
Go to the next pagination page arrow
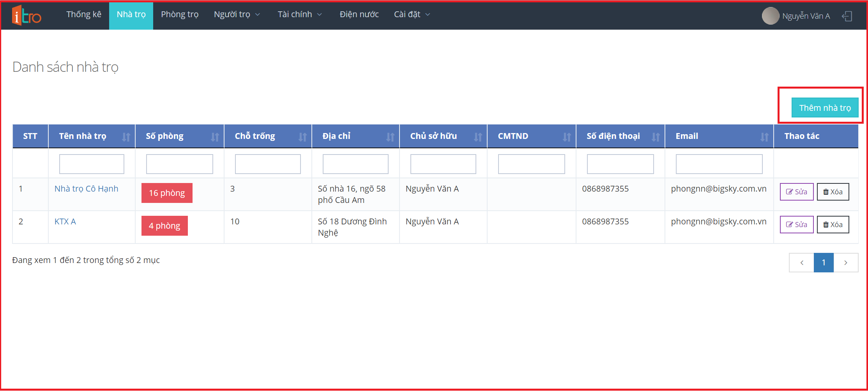pos(845,263)
